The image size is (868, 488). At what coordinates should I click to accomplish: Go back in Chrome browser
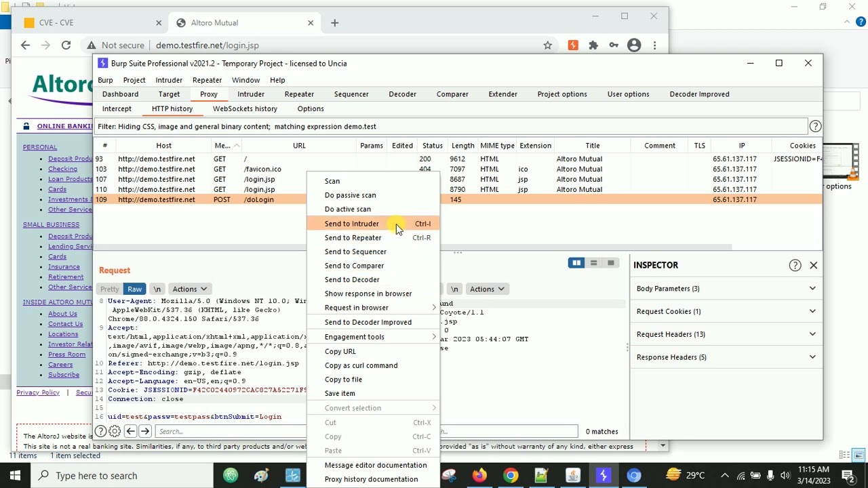(25, 45)
